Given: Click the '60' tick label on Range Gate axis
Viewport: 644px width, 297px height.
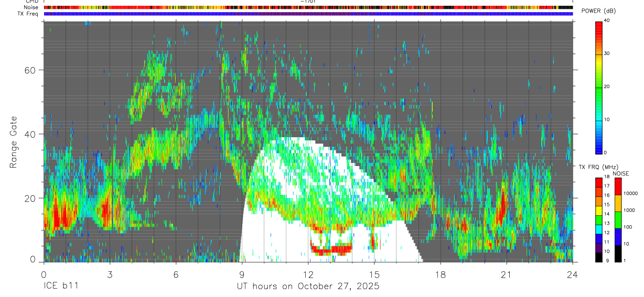Looking at the screenshot, I should tap(30, 70).
